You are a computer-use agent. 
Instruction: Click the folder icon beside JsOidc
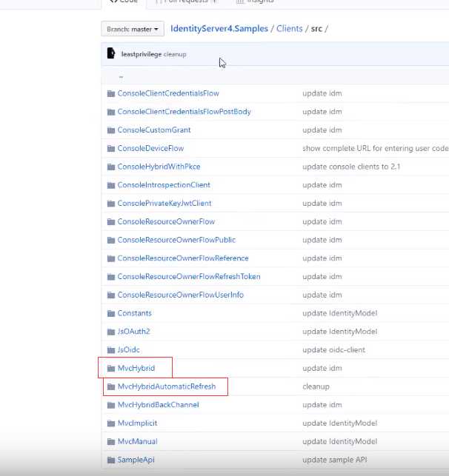(111, 350)
